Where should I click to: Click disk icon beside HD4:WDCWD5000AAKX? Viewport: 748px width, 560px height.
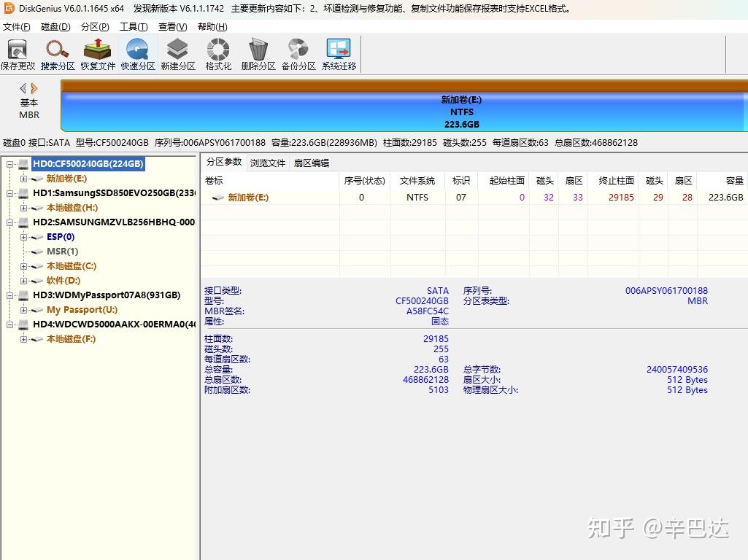[23, 324]
